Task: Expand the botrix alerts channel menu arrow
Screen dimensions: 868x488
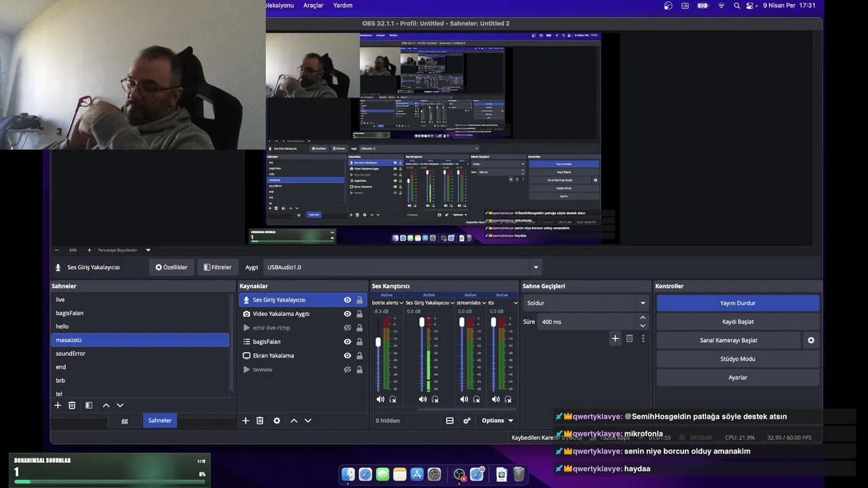Action: coord(402,303)
